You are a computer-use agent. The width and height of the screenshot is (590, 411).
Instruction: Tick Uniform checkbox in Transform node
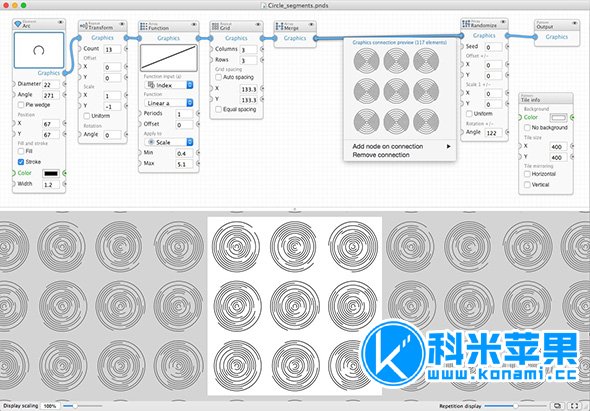tap(87, 116)
